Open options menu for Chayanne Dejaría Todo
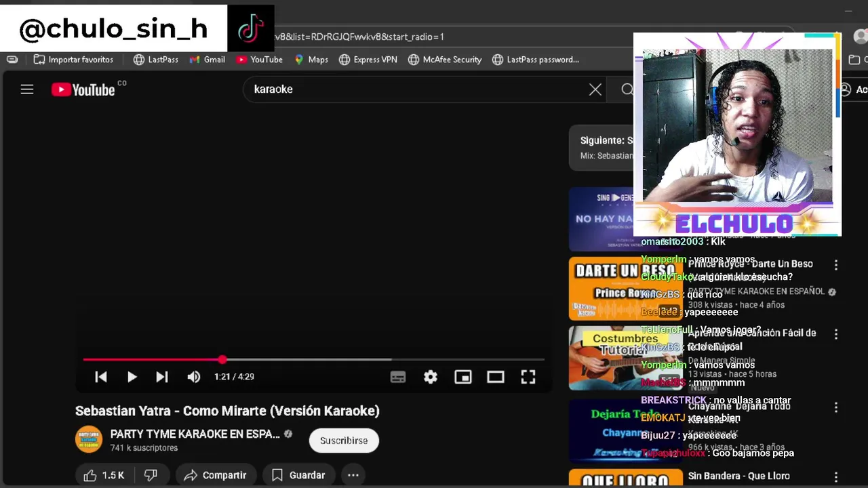 [836, 407]
